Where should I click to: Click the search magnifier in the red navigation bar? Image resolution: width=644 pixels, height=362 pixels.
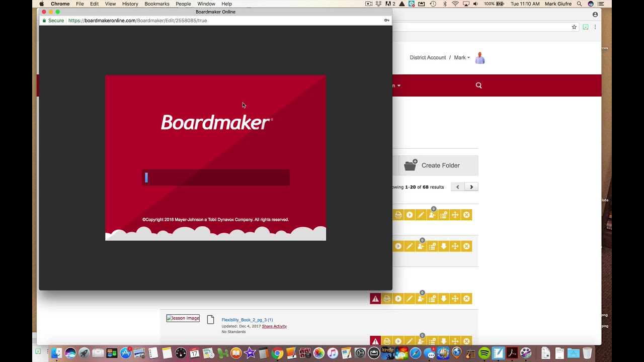pyautogui.click(x=478, y=85)
